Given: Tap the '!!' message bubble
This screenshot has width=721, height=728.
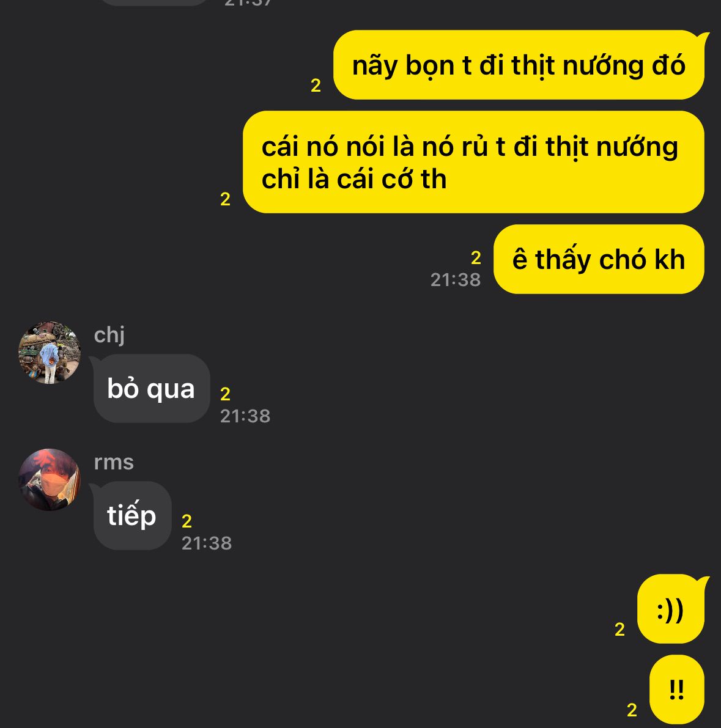Looking at the screenshot, I should (677, 689).
